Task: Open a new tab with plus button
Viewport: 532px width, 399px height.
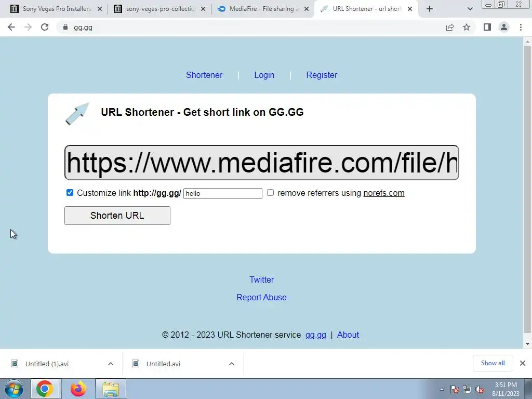Action: point(430,9)
